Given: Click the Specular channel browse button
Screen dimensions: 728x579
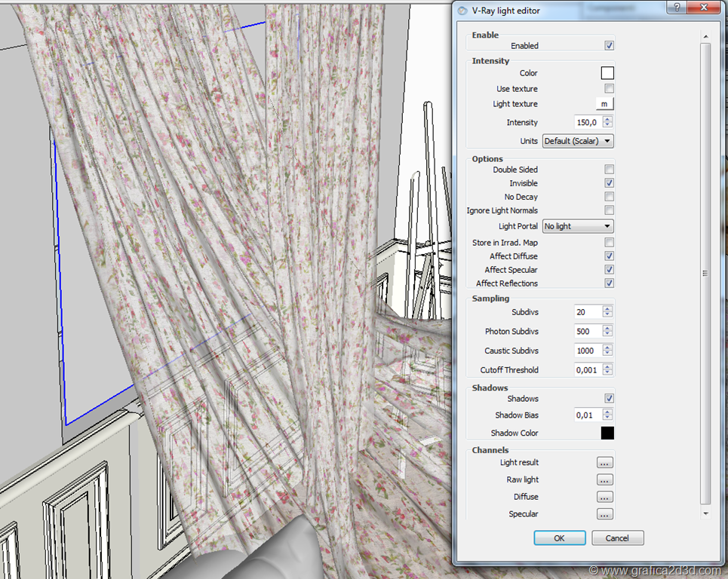Looking at the screenshot, I should coord(604,514).
